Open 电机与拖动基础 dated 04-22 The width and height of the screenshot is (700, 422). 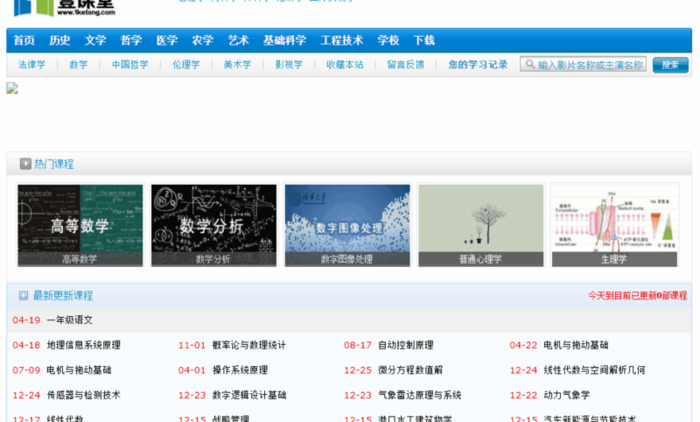click(x=576, y=345)
